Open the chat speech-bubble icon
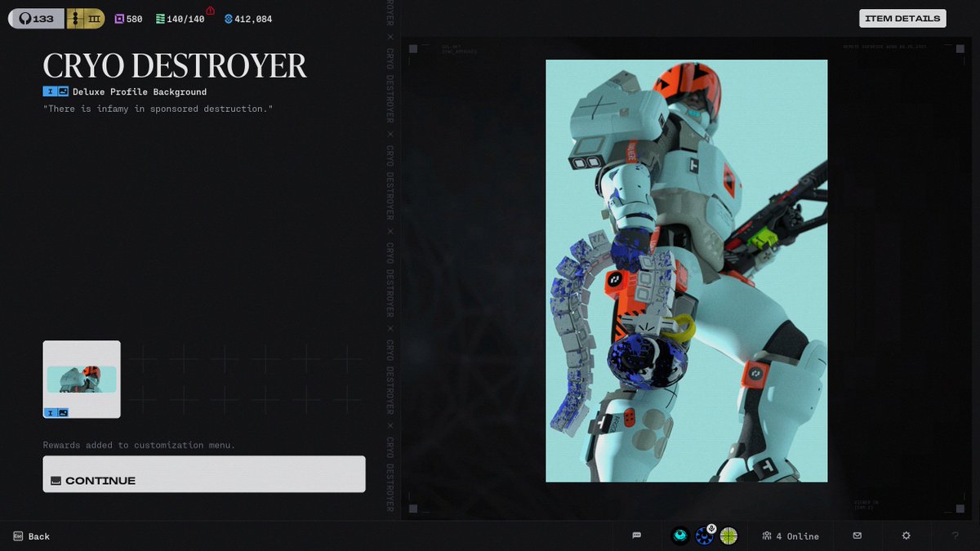 (637, 535)
